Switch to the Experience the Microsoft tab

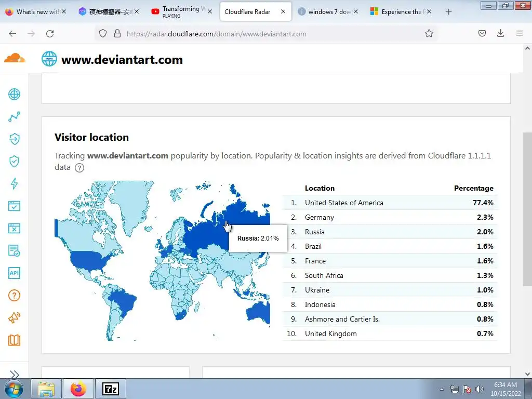pyautogui.click(x=401, y=11)
